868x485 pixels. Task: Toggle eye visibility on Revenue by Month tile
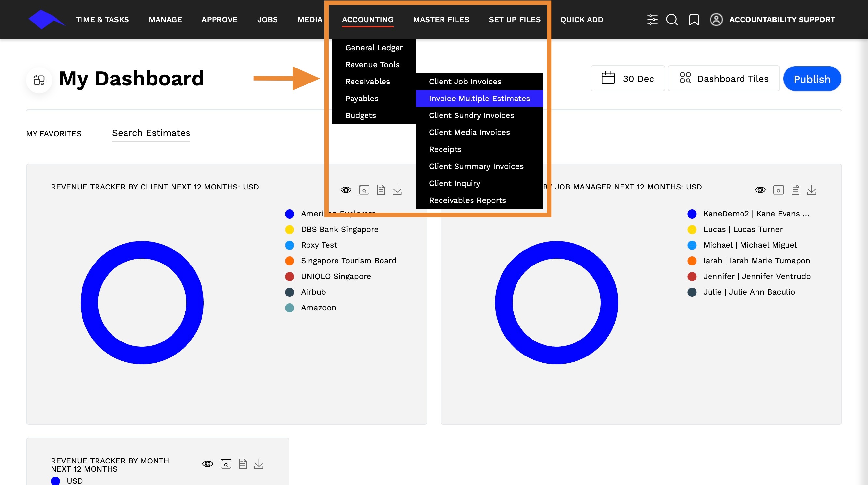[x=208, y=464]
